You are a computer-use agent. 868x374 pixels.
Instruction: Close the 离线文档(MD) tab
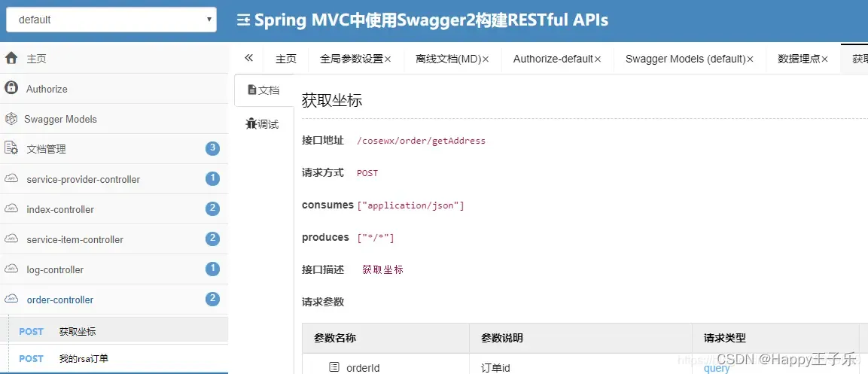(x=486, y=59)
